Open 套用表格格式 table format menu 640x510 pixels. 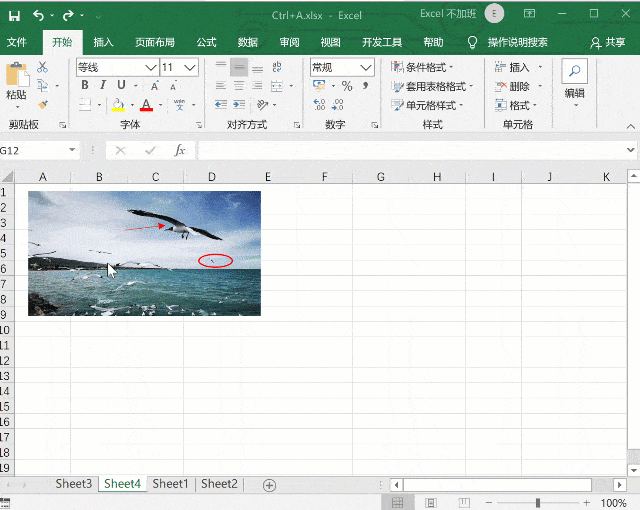(432, 86)
